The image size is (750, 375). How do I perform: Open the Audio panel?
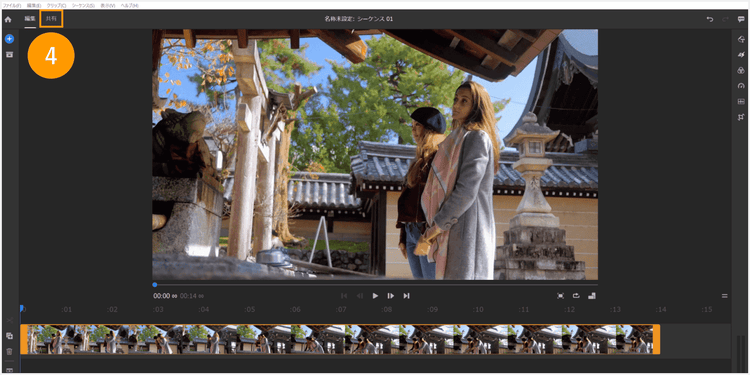click(741, 101)
